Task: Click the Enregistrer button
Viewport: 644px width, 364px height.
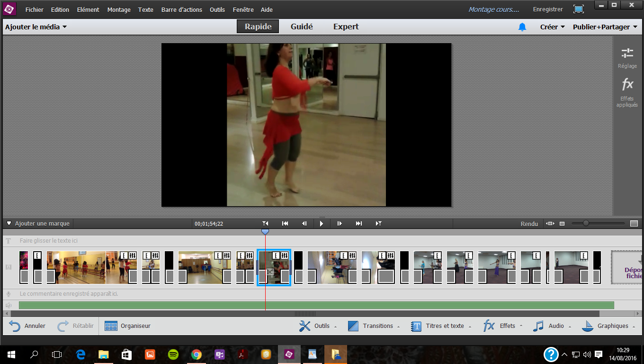Action: (548, 9)
